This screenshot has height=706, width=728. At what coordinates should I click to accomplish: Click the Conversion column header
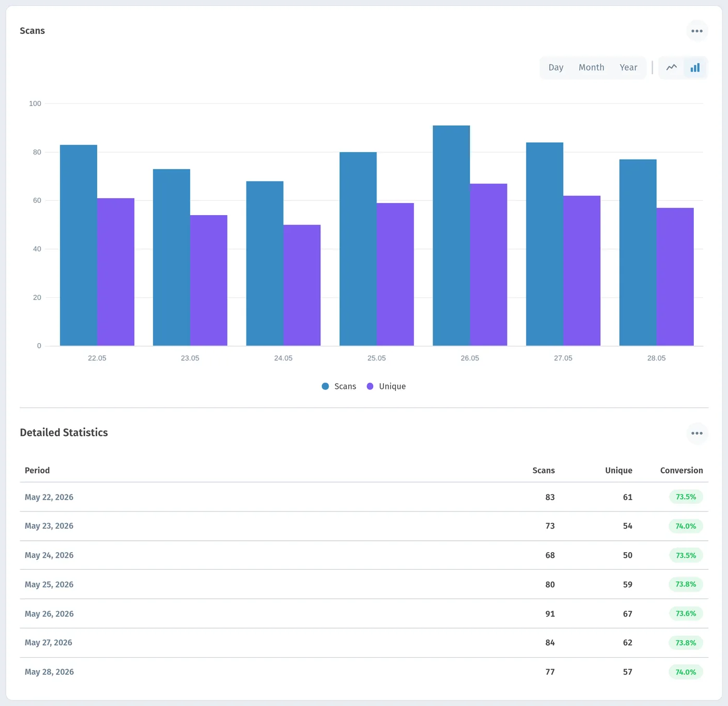click(x=681, y=470)
